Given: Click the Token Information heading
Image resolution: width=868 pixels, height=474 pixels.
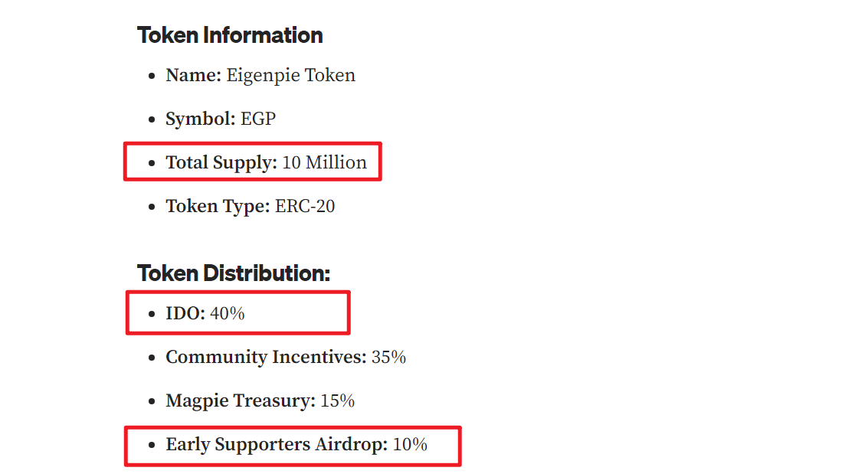Looking at the screenshot, I should (x=230, y=35).
